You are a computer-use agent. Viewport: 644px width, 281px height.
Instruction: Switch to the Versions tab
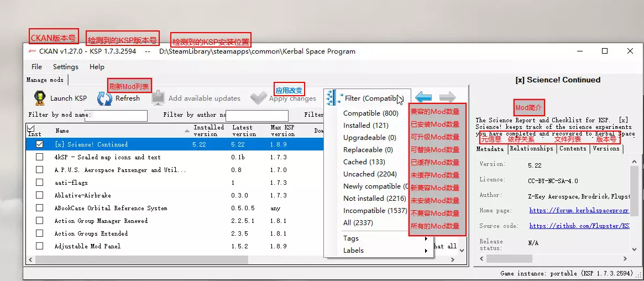tap(606, 149)
